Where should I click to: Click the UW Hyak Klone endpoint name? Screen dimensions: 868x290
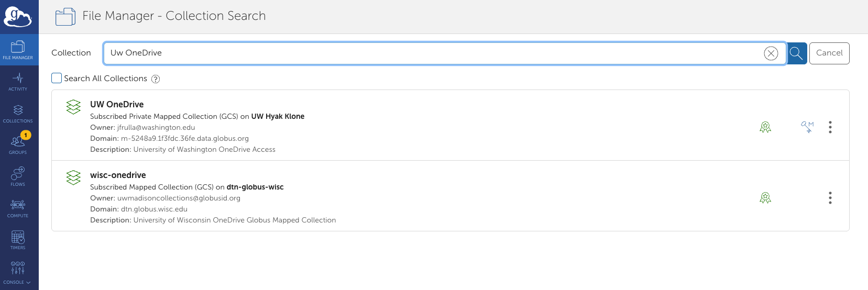[x=278, y=116]
